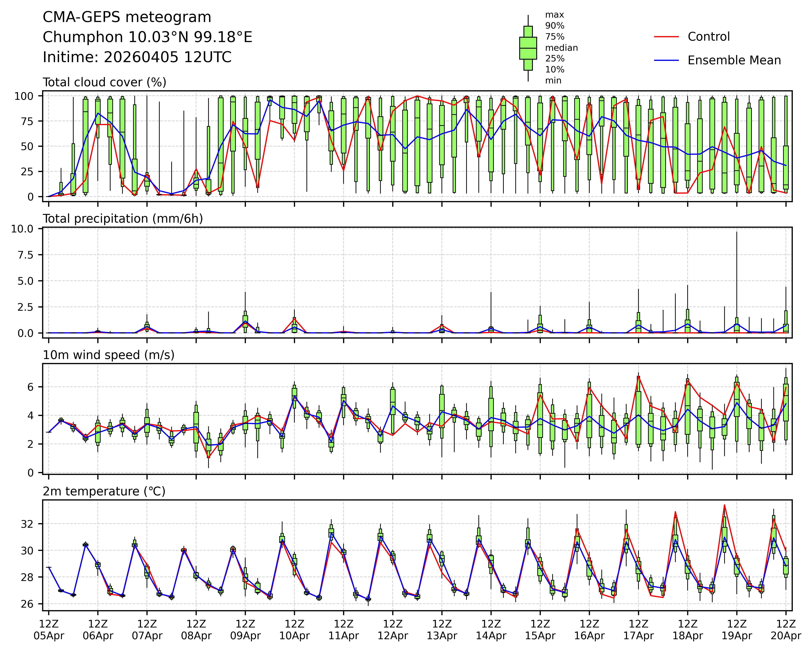The width and height of the screenshot is (812, 652).
Task: Click the 'Ensemble Mean' legend label
Action: 734,60
